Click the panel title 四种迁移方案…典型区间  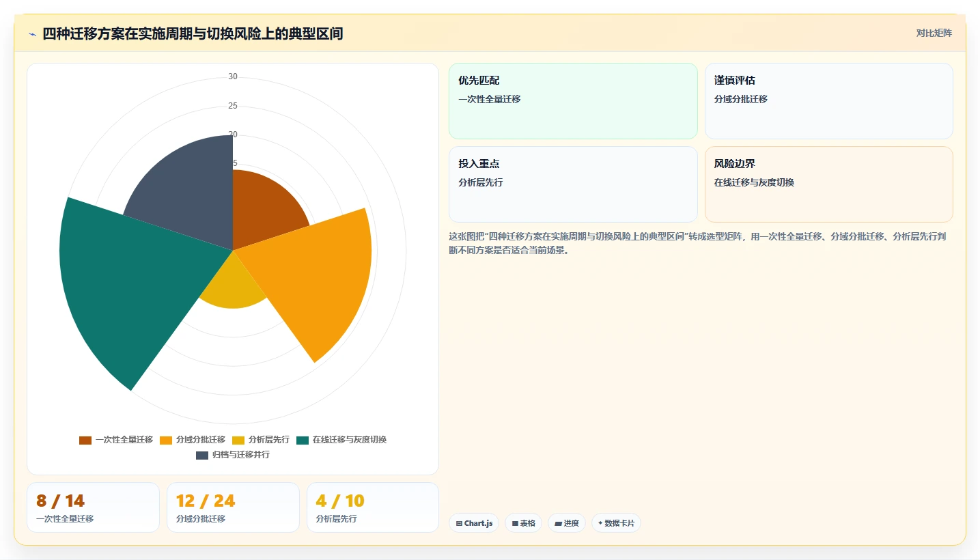click(193, 33)
